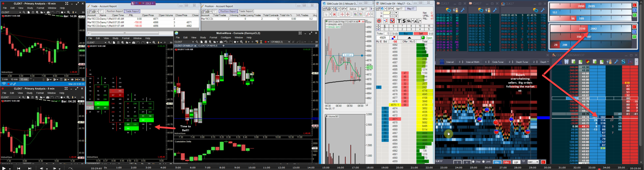
Task: Click the search magnifier in the 5 min chart toolbar
Action: 23,97
